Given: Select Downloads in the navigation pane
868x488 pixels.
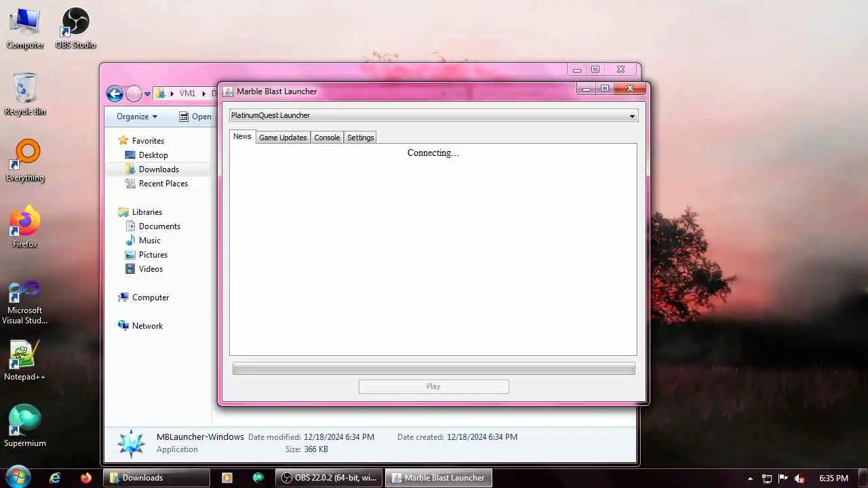Looking at the screenshot, I should (x=152, y=169).
